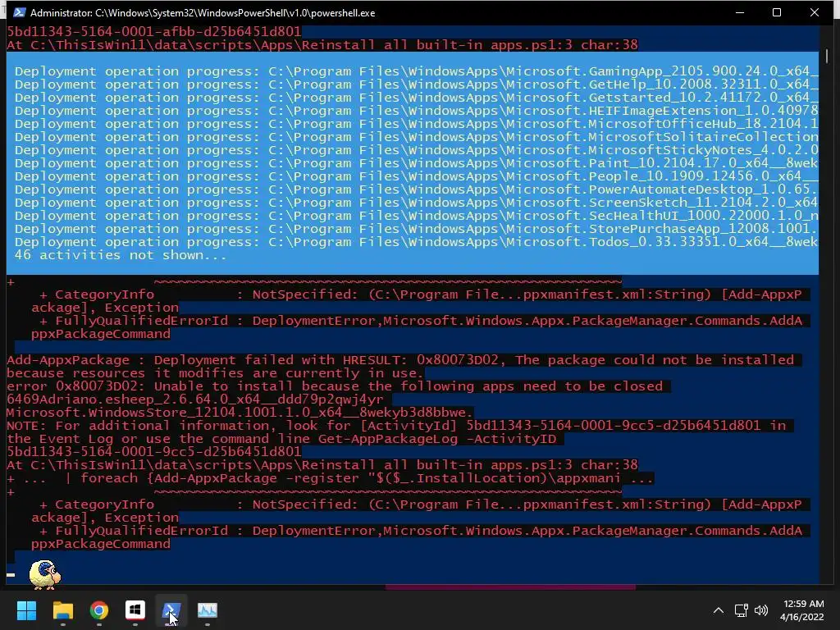Screen dimensions: 840x630
Task: Click the MicrosoftOfficeHub deployment progress line
Action: point(416,124)
